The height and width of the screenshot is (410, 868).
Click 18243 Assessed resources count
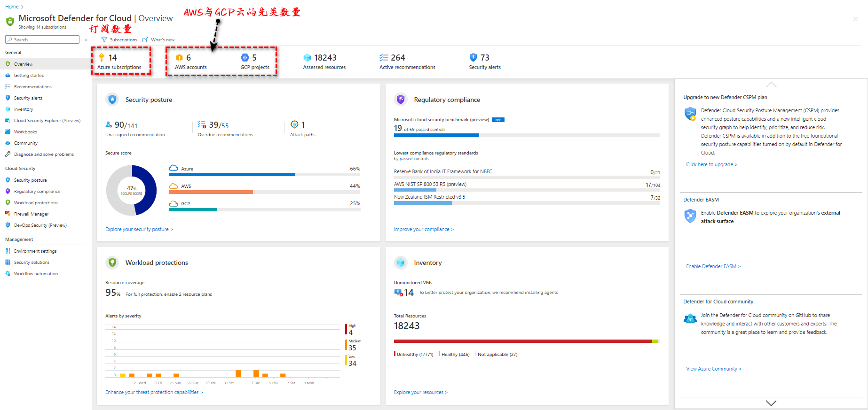325,57
